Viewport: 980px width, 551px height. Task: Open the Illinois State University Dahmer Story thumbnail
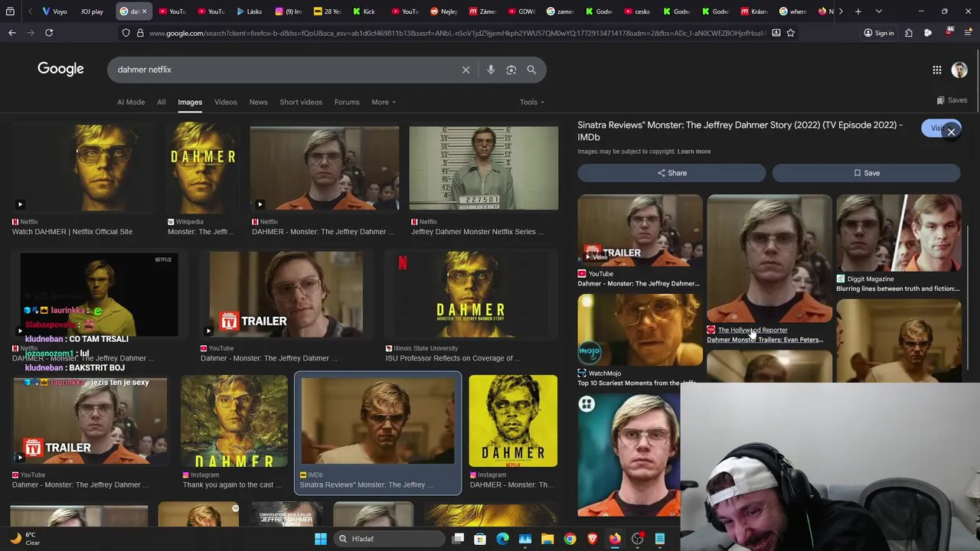tap(470, 295)
